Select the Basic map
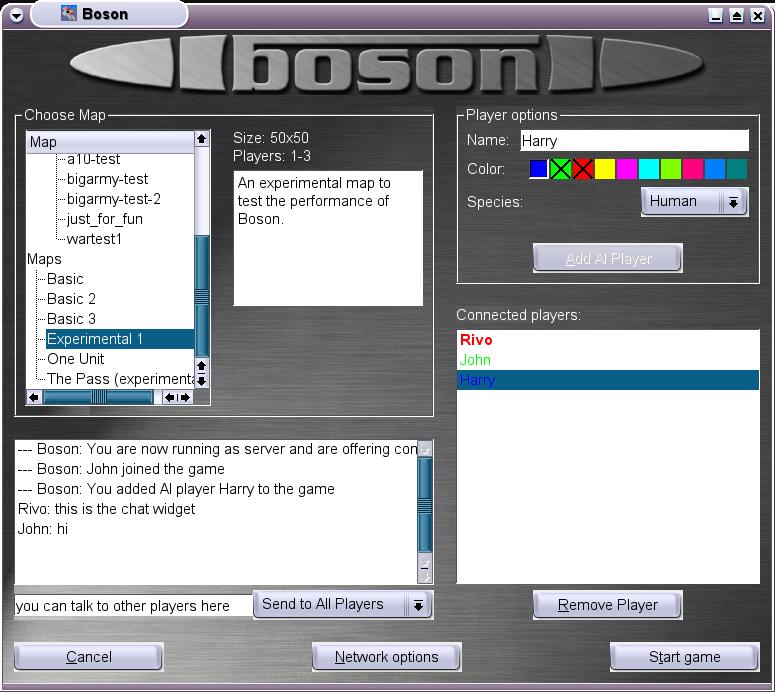This screenshot has height=692, width=775. pyautogui.click(x=65, y=279)
